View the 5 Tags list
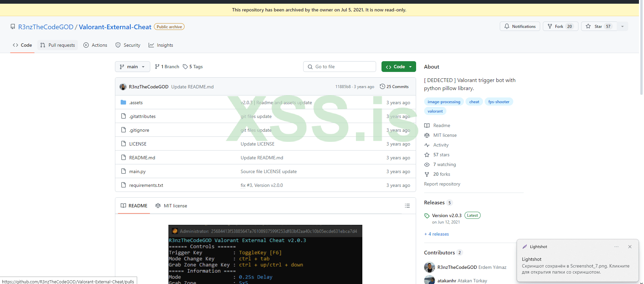 pyautogui.click(x=193, y=67)
